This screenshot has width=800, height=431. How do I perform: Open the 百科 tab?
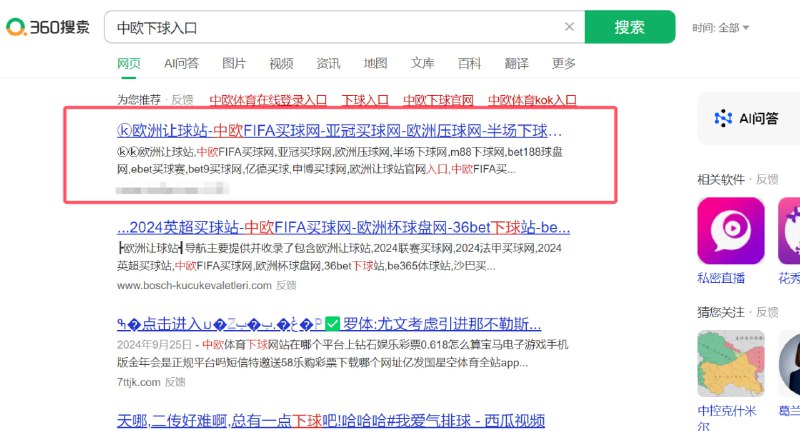[x=469, y=63]
